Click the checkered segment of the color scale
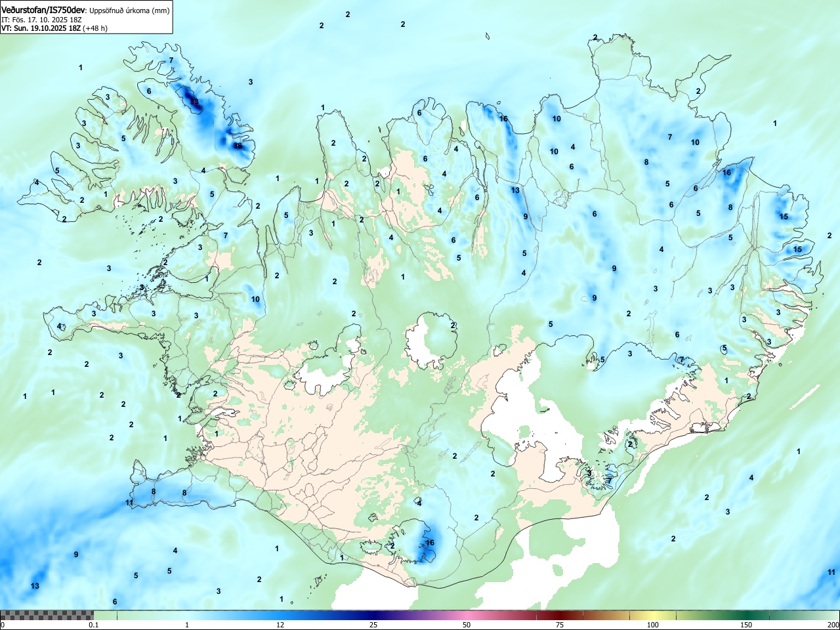 [x=47, y=615]
